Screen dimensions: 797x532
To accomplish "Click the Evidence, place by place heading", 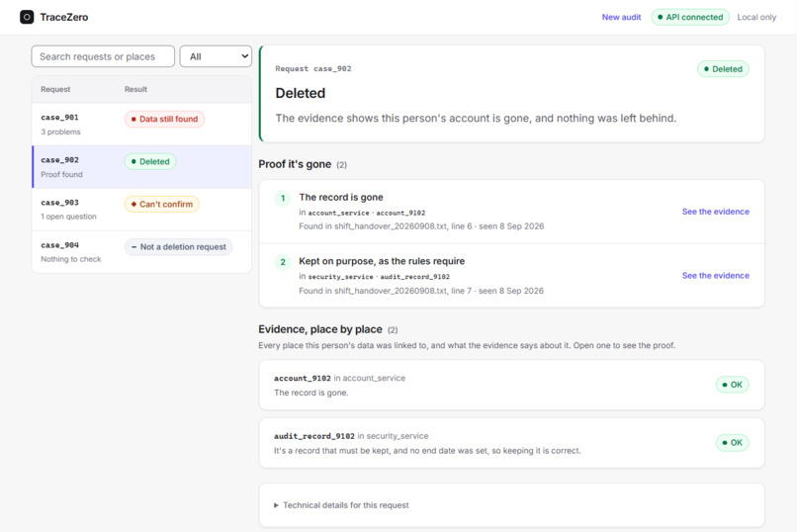I will point(320,329).
